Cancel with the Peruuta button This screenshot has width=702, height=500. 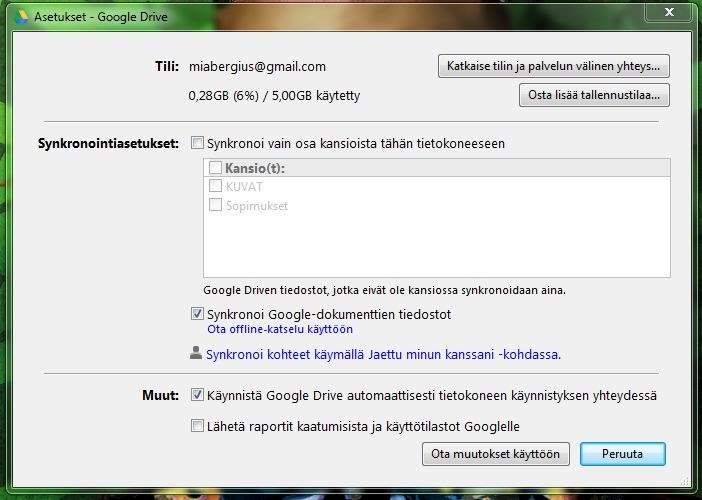point(622,454)
